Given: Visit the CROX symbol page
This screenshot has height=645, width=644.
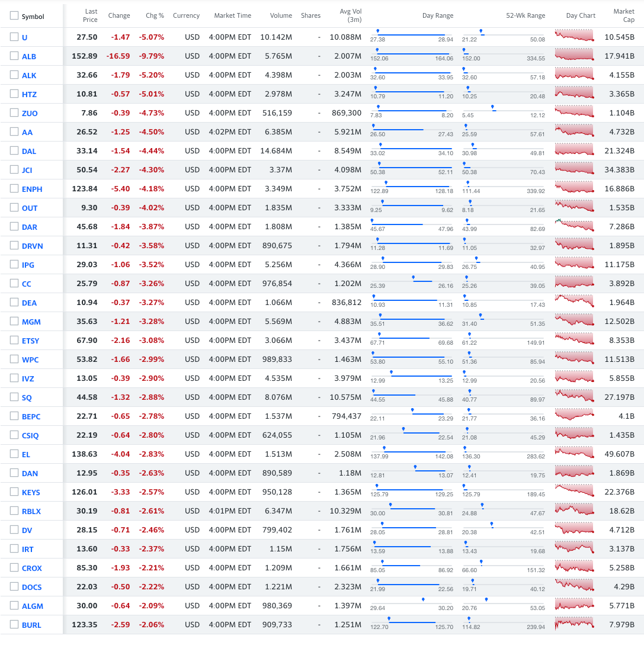Looking at the screenshot, I should [x=31, y=568].
